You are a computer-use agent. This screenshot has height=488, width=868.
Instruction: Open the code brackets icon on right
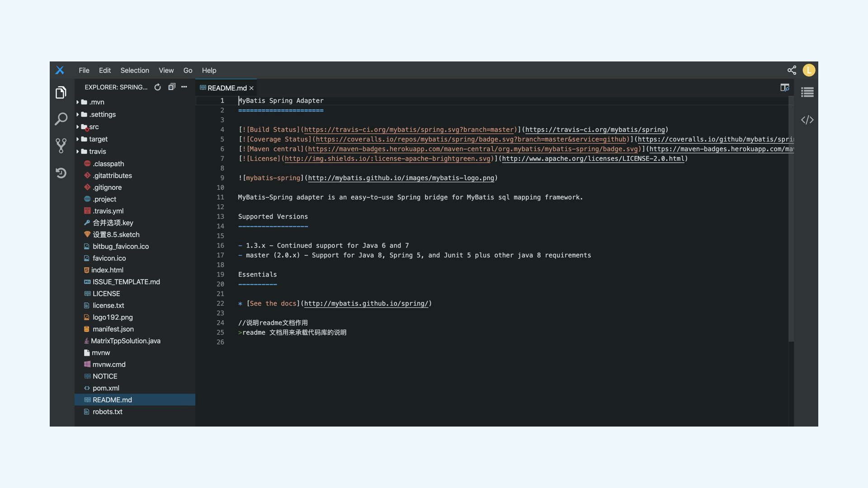807,120
